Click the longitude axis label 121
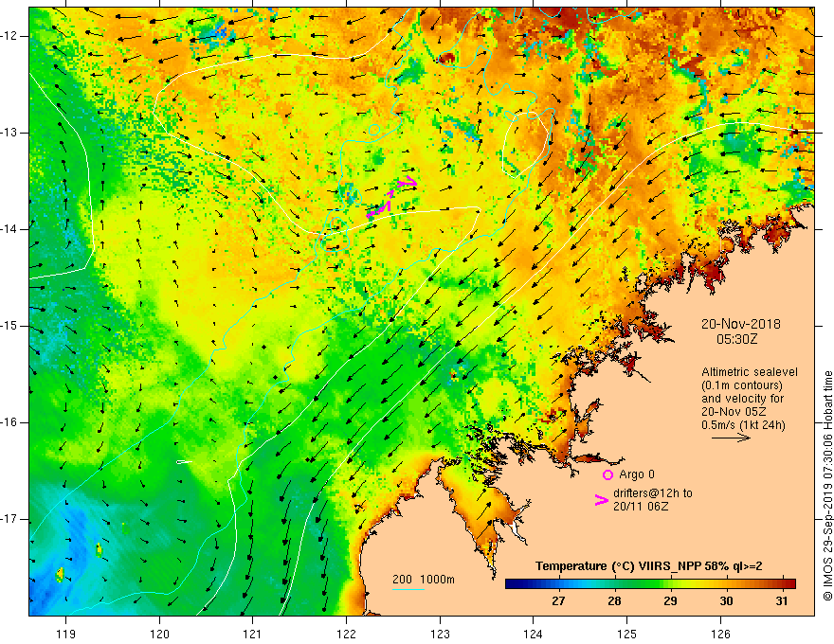The image size is (834, 644). coord(253,635)
